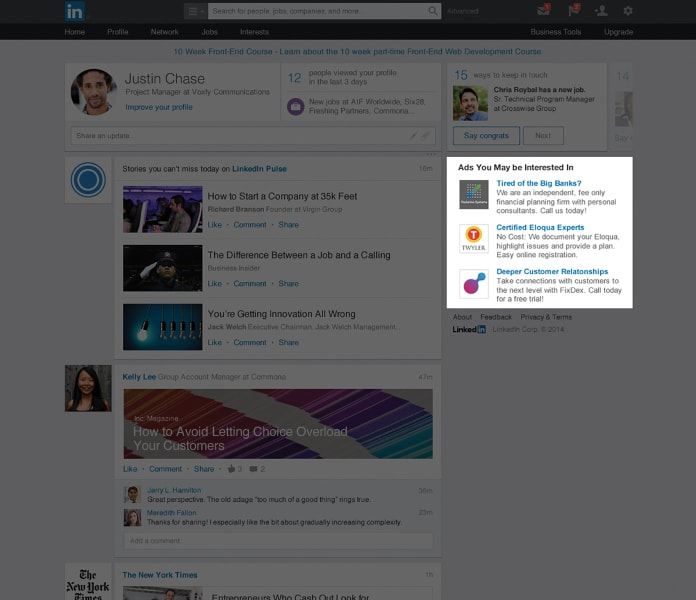Open the About footer link
The image size is (696, 600).
[x=462, y=317]
